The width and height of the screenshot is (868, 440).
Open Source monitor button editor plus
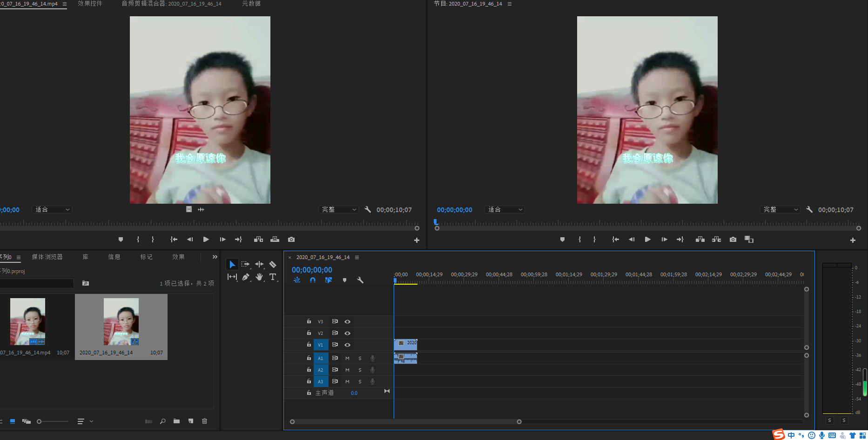pos(417,240)
